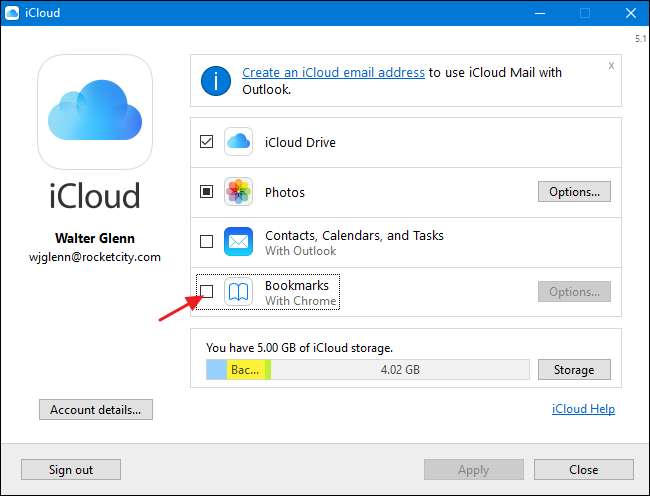Viewport: 650px width, 496px height.
Task: Uncheck the iCloud Drive checkbox
Action: [206, 142]
